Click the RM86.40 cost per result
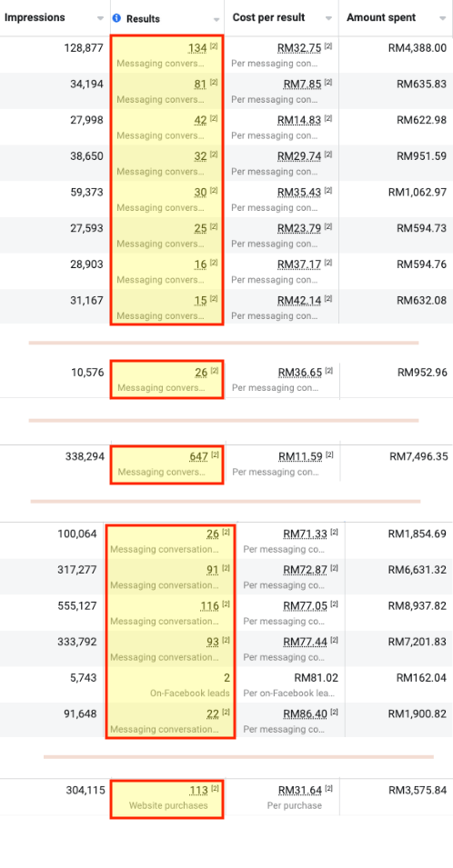The image size is (453, 868). (x=305, y=714)
